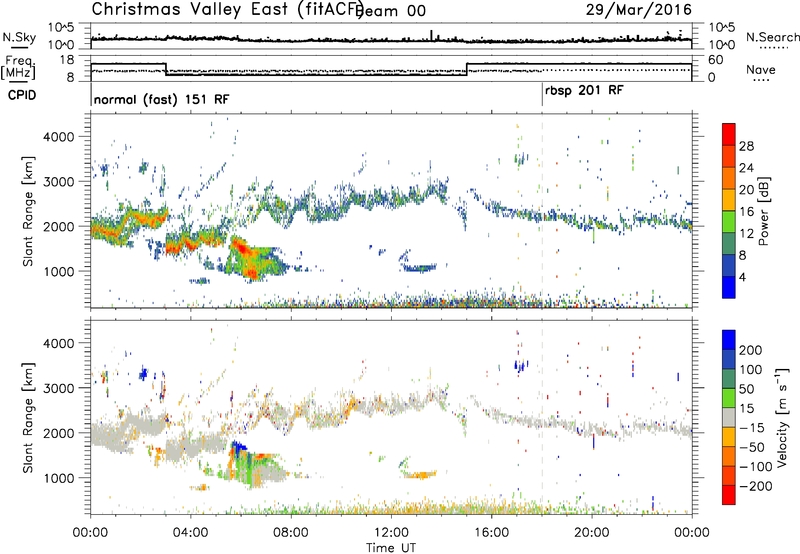This screenshot has height=554, width=800.
Task: Select the Velocity [m s-1] colorbar title
Action: tap(782, 417)
